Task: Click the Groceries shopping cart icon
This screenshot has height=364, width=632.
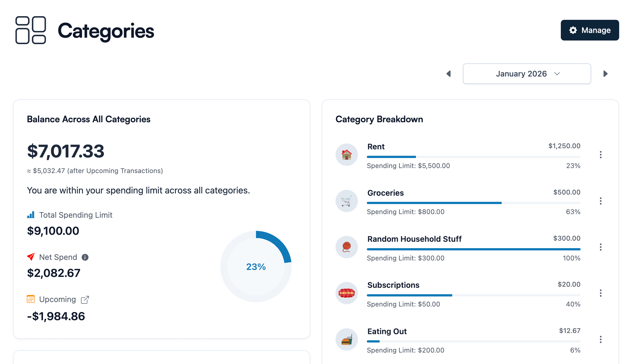Action: pyautogui.click(x=346, y=201)
